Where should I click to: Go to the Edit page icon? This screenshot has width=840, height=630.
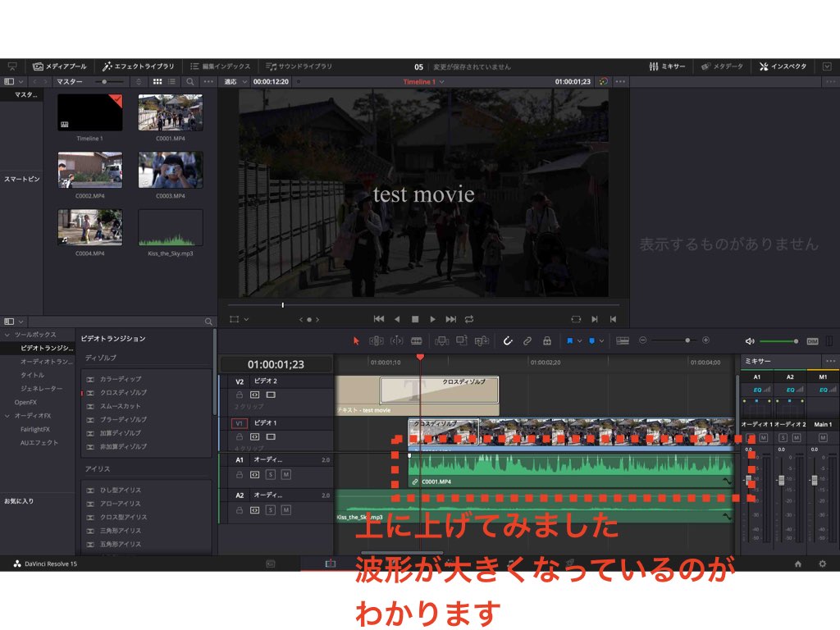pos(331,564)
